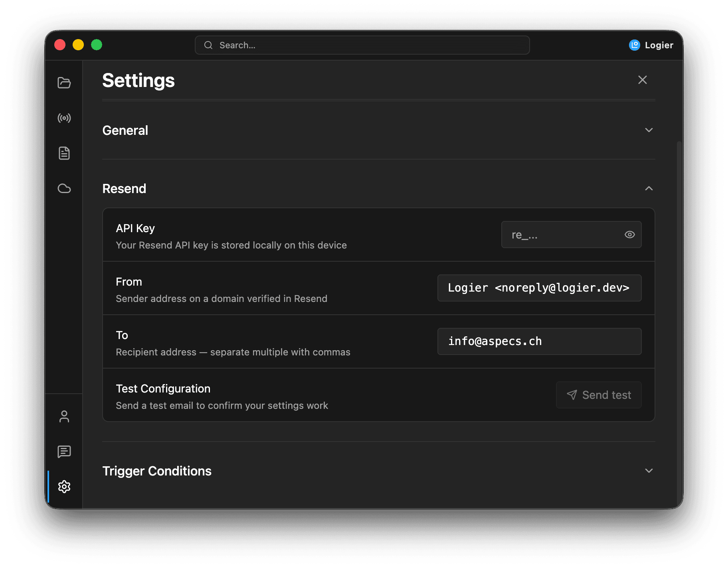728x568 pixels.
Task: Open the document file sidebar icon
Action: click(x=64, y=153)
